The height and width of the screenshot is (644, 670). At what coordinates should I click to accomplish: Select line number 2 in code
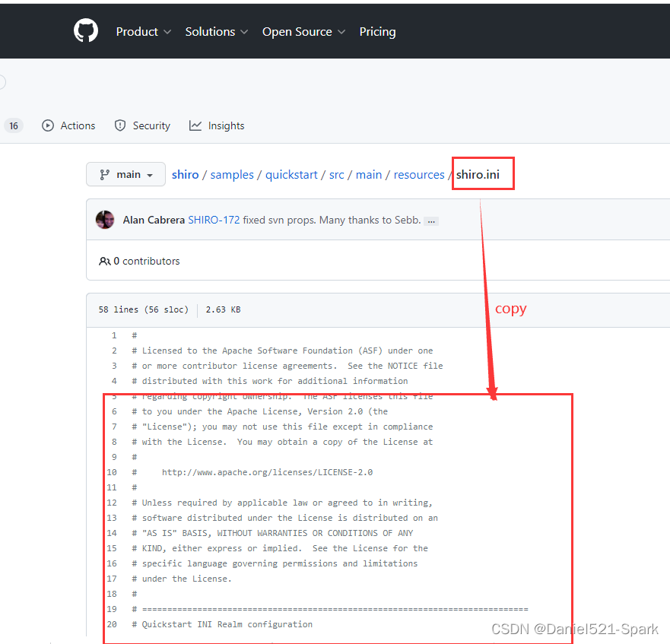tap(114, 351)
